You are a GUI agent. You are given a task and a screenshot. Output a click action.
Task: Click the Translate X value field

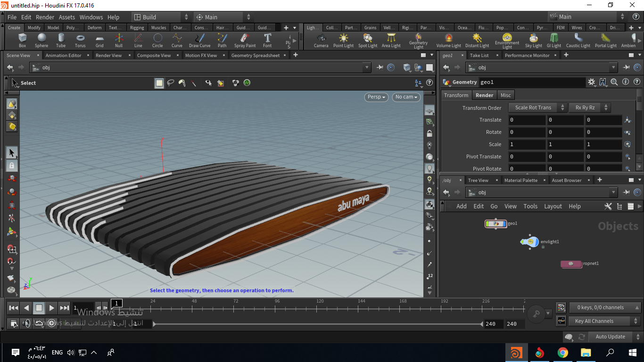pos(527,120)
